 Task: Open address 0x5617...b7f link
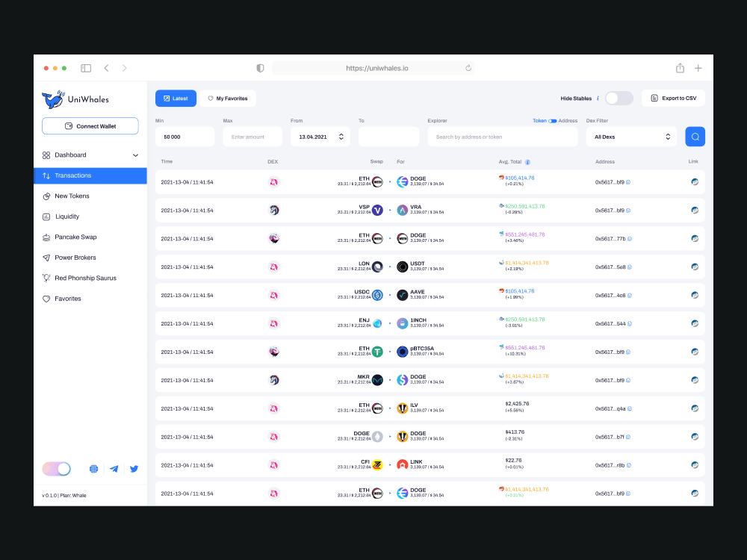point(610,437)
